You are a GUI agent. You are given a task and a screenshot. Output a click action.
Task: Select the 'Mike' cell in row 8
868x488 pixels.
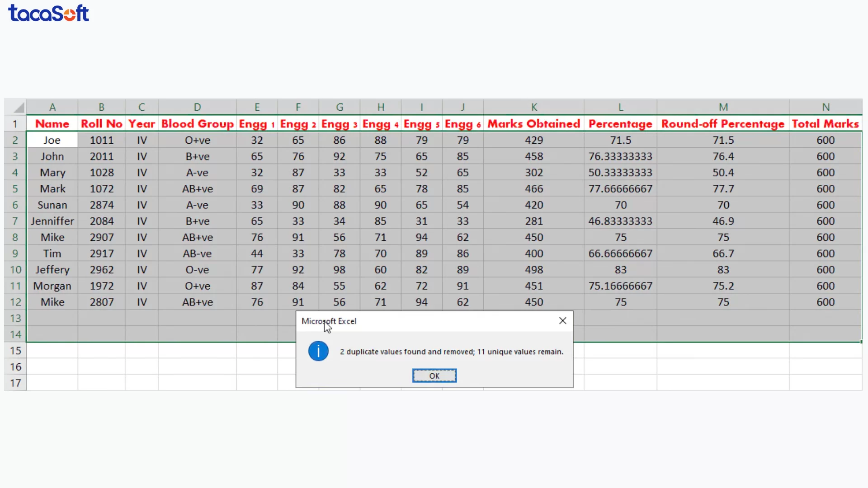[x=52, y=237]
